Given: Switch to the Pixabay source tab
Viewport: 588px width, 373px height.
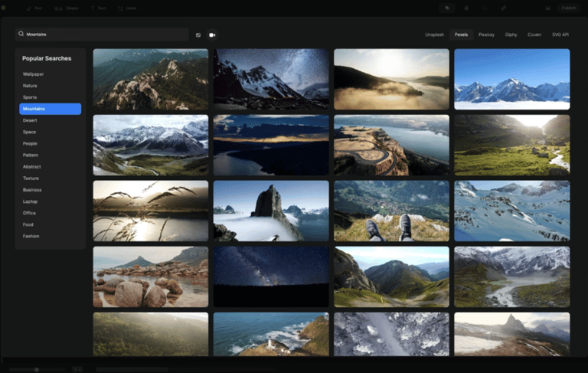Looking at the screenshot, I should (x=486, y=34).
